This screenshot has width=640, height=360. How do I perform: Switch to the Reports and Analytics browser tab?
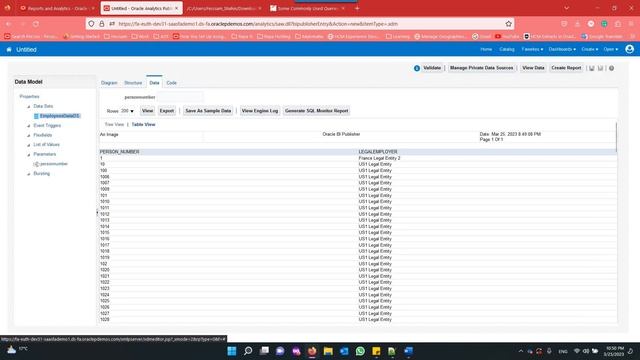[x=56, y=8]
